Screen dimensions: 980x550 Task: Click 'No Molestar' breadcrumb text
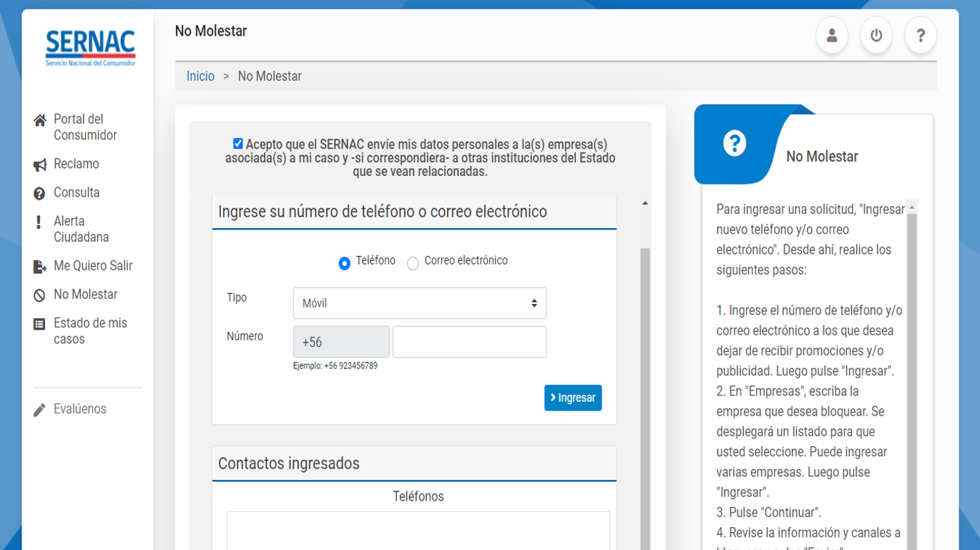(270, 77)
